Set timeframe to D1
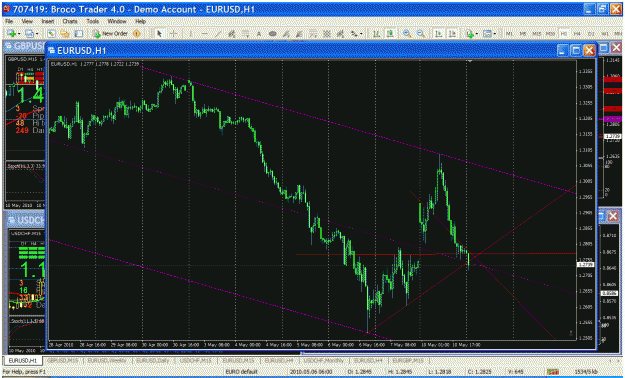 point(591,34)
